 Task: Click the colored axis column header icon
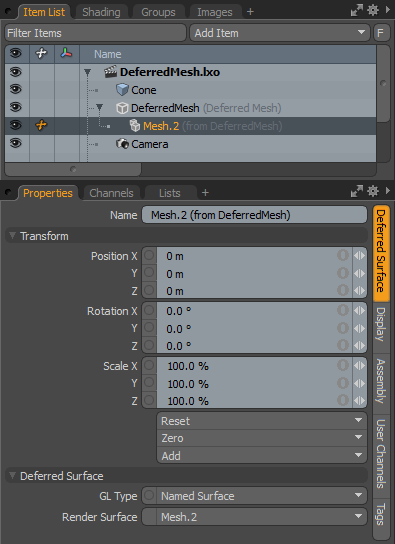pos(66,53)
